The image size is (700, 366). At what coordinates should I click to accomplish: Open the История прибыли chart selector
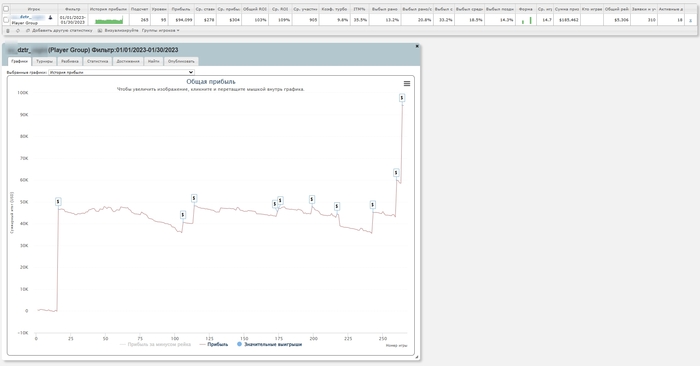pos(121,72)
